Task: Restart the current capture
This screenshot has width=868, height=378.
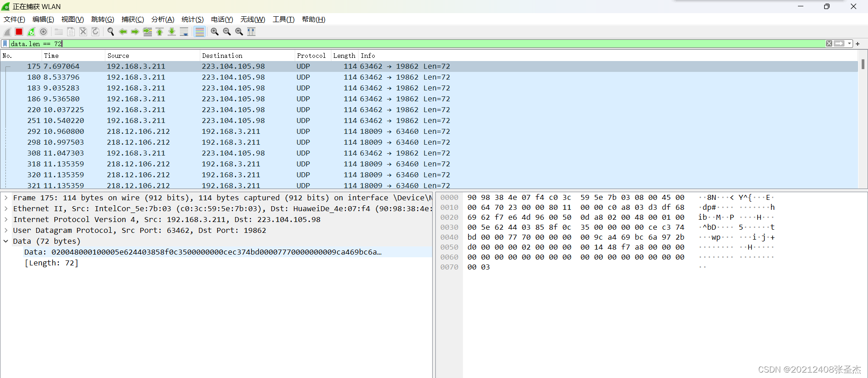Action: click(31, 32)
